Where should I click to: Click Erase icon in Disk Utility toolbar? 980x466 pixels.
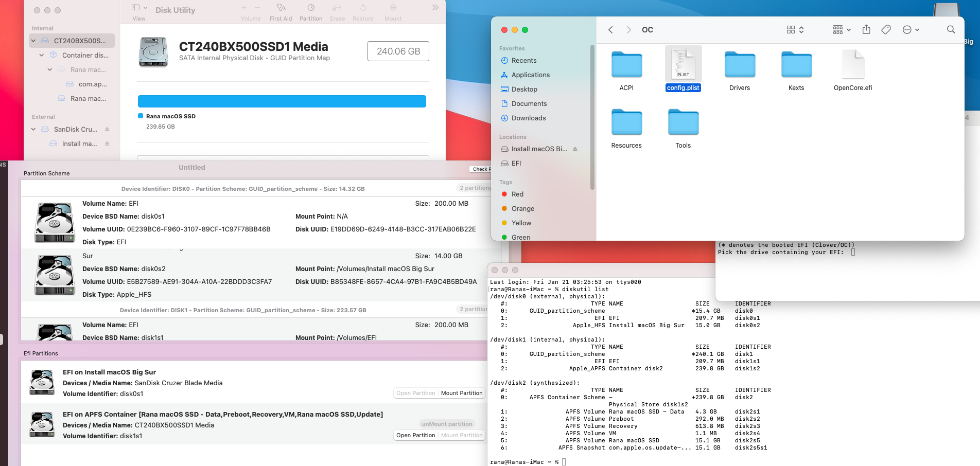[x=337, y=8]
